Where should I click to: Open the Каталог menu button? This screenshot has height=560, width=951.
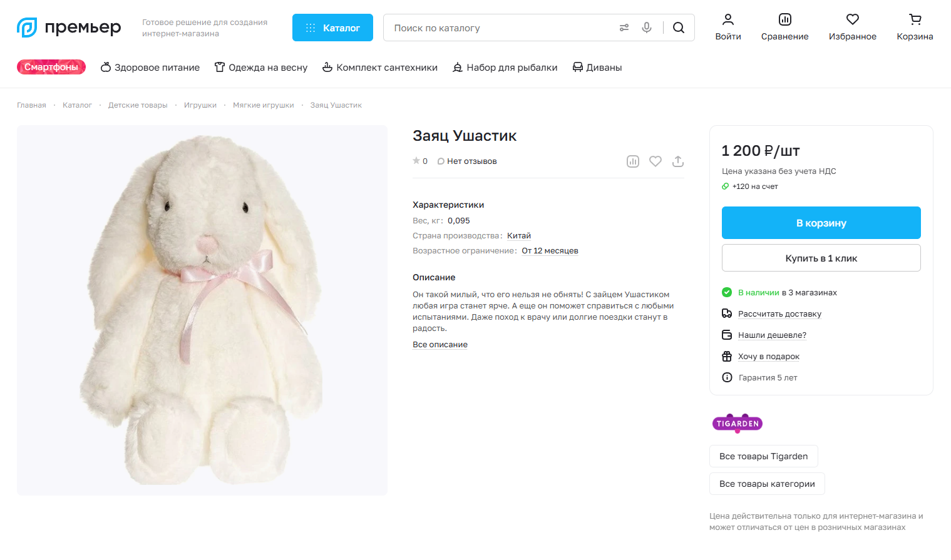(332, 28)
